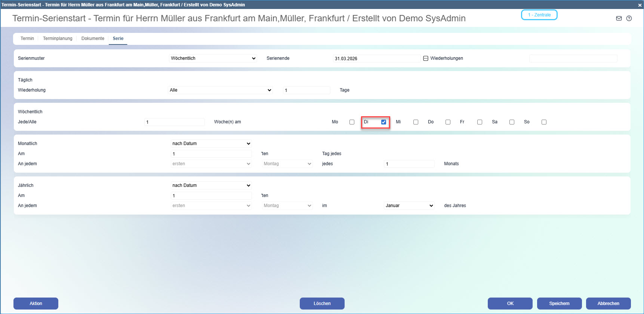This screenshot has height=314, width=644.
Task: Expand the Serienmuster dropdown showing Wöchentlich
Action: [x=213, y=58]
